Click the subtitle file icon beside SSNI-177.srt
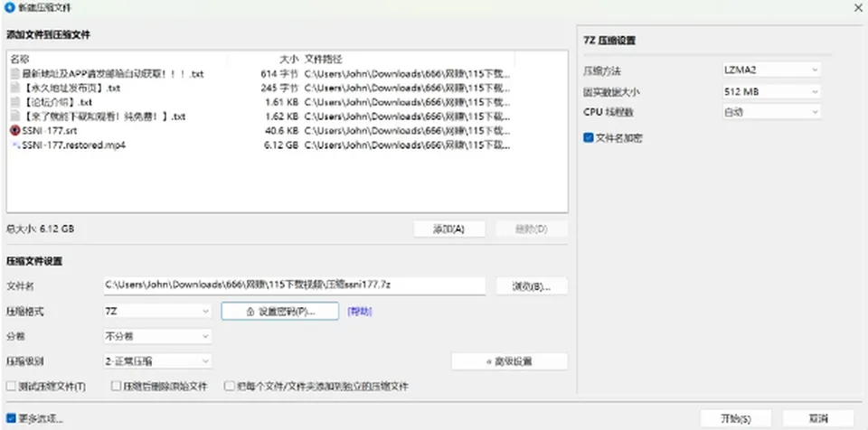Image resolution: width=868 pixels, height=430 pixels. point(15,131)
